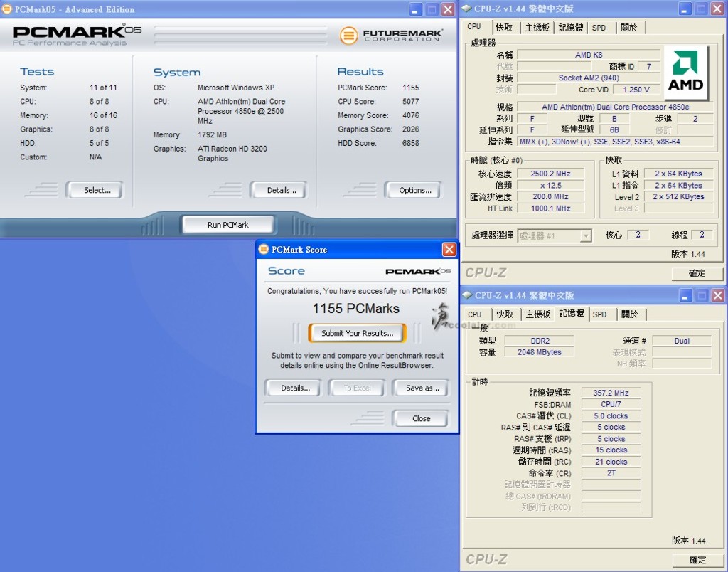Click the 名稱 field showing AMD K8
Viewport: 728px width, 572px height.
coord(588,55)
